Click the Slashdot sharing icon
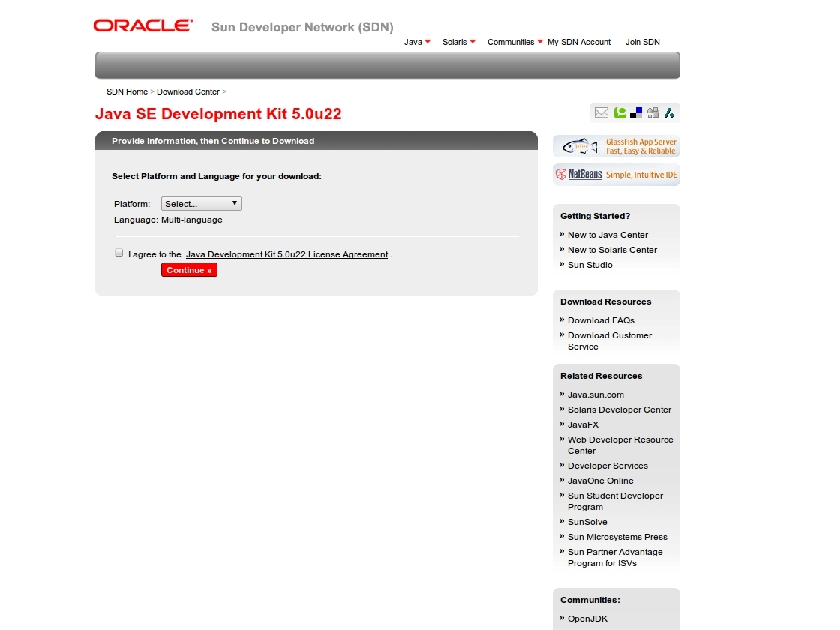The image size is (840, 630). point(669,112)
